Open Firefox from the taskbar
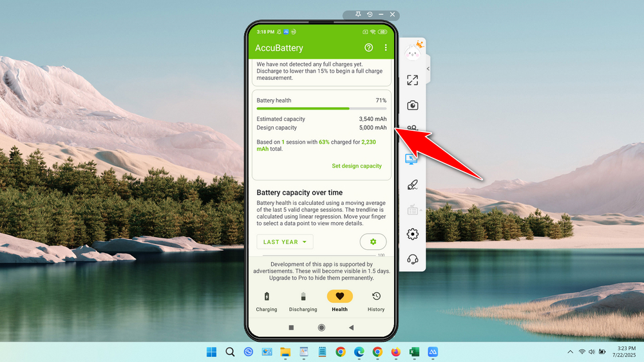644x362 pixels. (x=395, y=352)
